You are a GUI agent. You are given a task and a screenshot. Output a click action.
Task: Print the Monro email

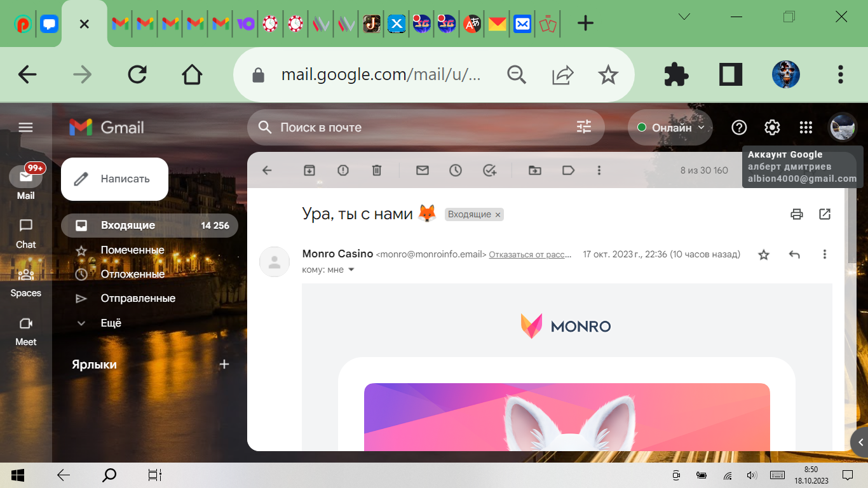[797, 214]
